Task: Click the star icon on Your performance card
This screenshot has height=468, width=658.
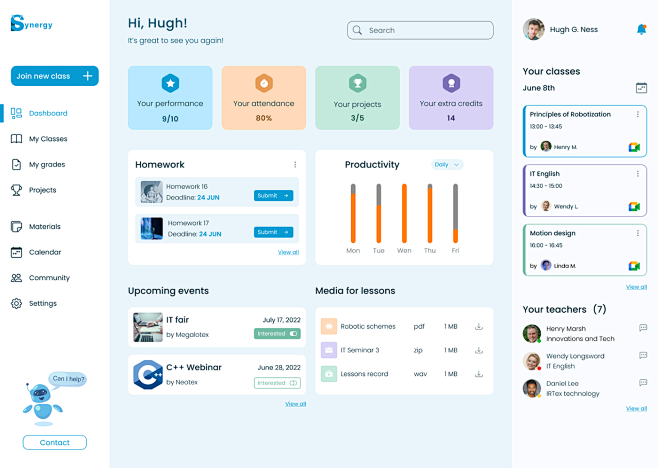Action: (170, 83)
